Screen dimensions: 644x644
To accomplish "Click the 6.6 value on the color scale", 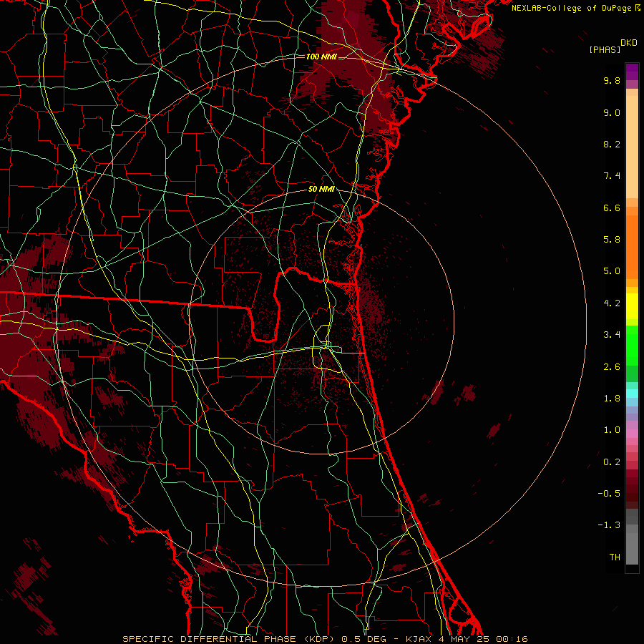I will pyautogui.click(x=612, y=208).
